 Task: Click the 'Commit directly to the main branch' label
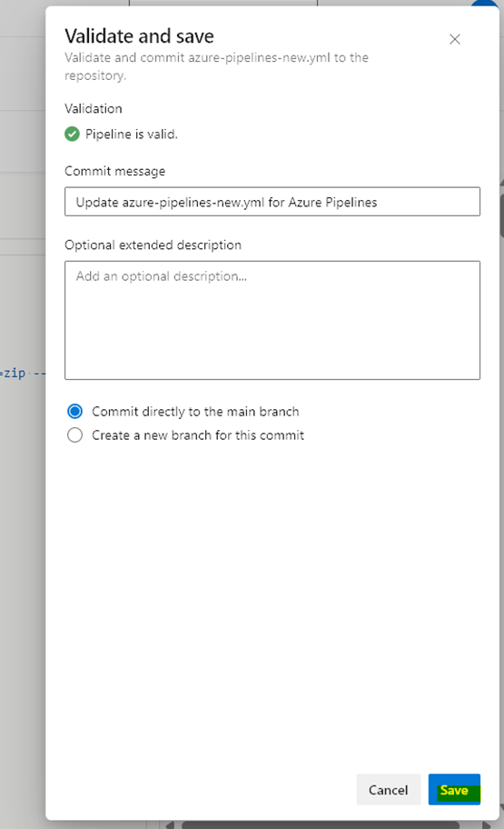pyautogui.click(x=195, y=412)
